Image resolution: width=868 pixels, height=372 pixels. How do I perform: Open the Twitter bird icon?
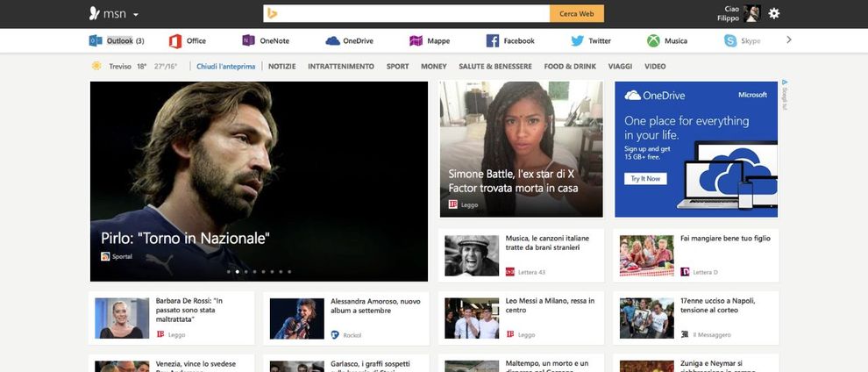point(578,40)
